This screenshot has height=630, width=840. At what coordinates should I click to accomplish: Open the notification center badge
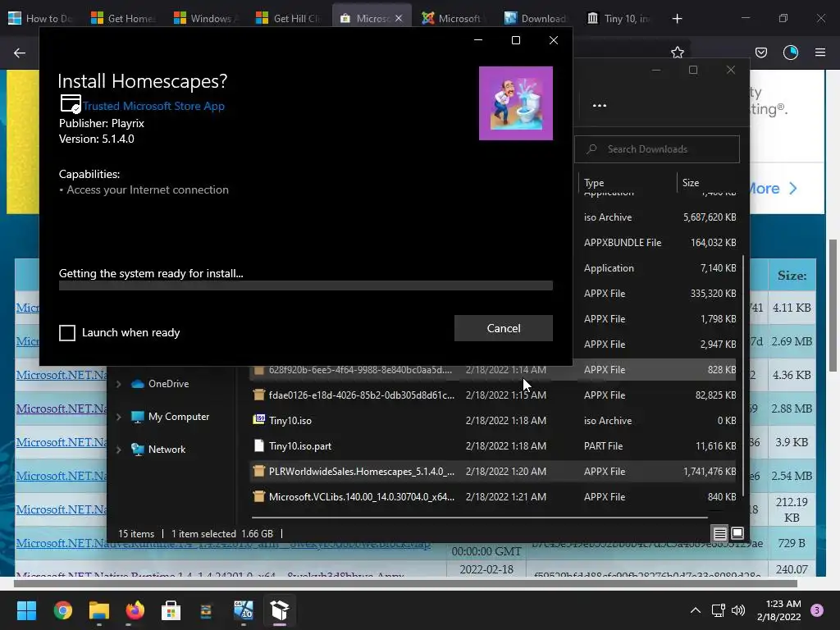(x=817, y=610)
